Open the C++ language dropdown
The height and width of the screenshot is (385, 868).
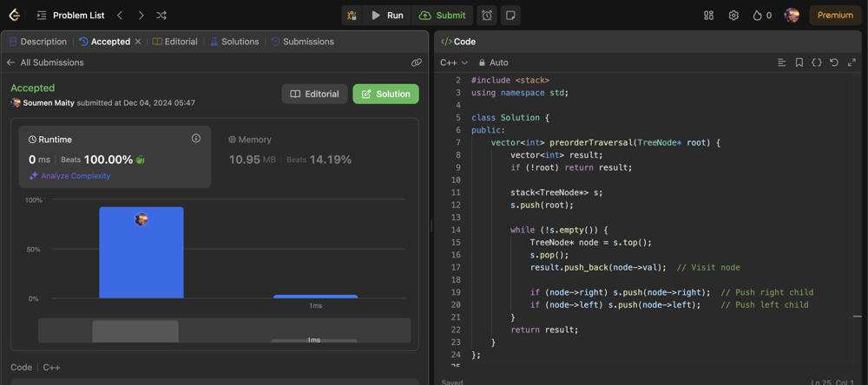(x=454, y=62)
